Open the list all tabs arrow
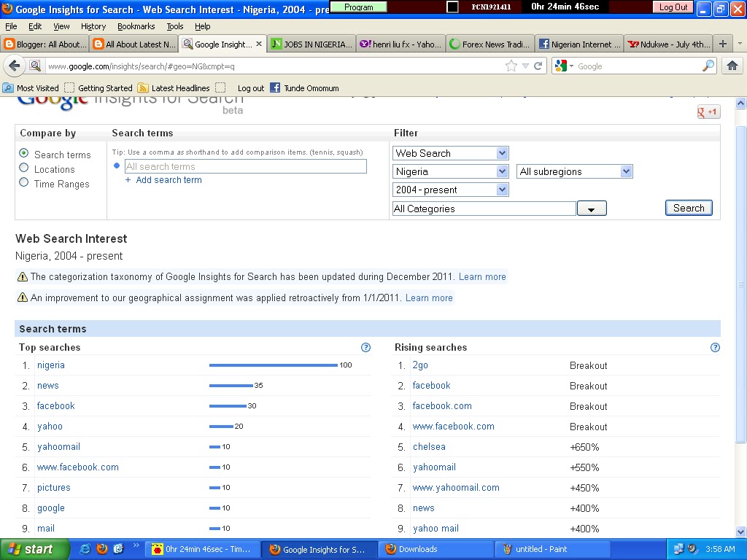 point(740,44)
